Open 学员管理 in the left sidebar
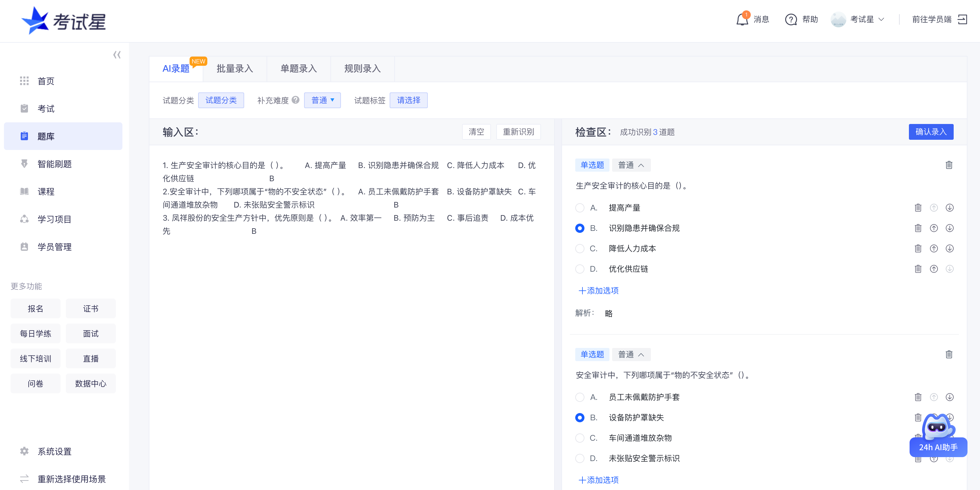Viewport: 980px width, 490px height. [54, 247]
